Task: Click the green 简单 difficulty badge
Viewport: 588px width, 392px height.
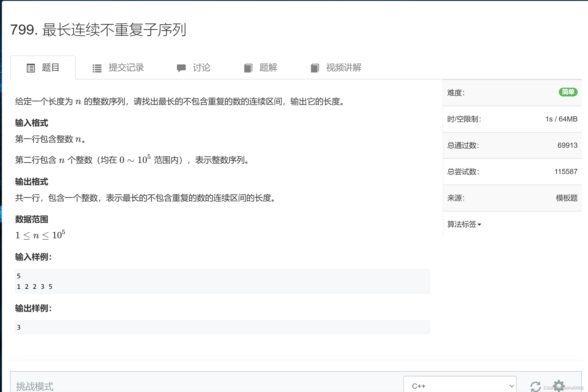Action: click(568, 92)
